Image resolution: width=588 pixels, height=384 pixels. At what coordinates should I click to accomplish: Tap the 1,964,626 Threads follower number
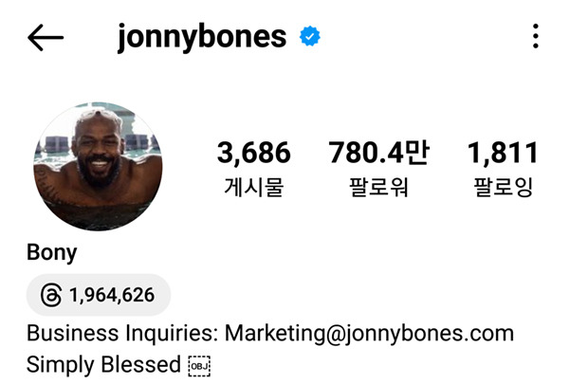112,295
